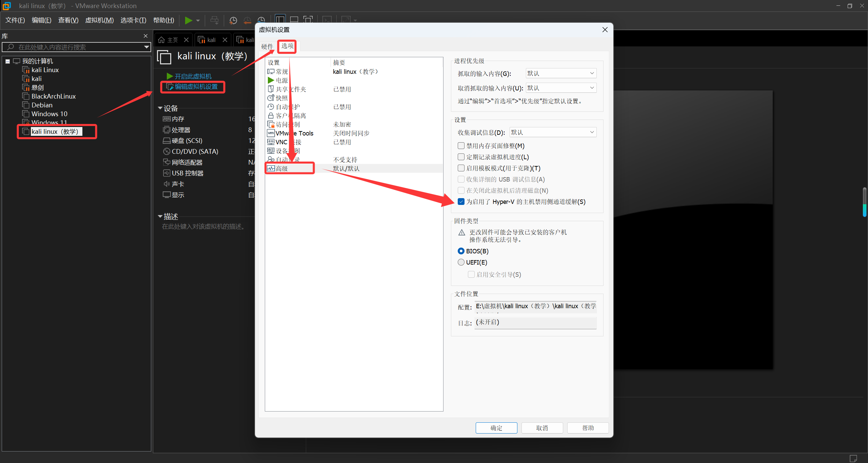The height and width of the screenshot is (463, 868).
Task: Open the 网络适配器 network adapter device
Action: 187,162
